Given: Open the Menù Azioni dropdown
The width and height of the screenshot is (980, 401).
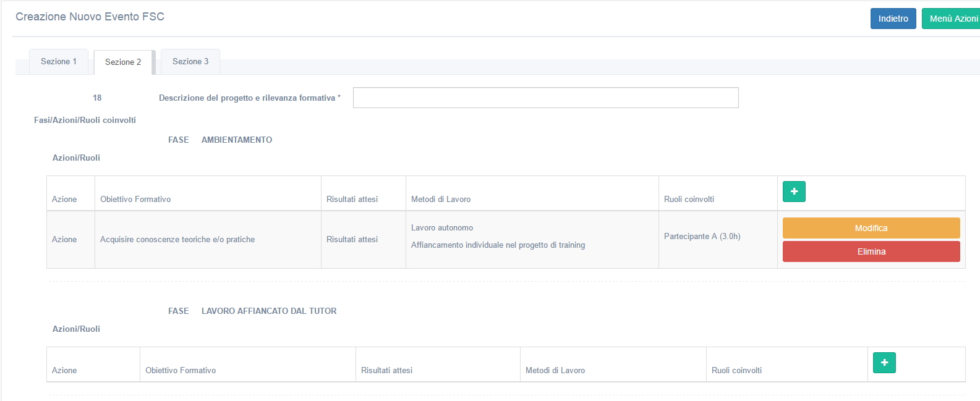Looking at the screenshot, I should point(952,19).
